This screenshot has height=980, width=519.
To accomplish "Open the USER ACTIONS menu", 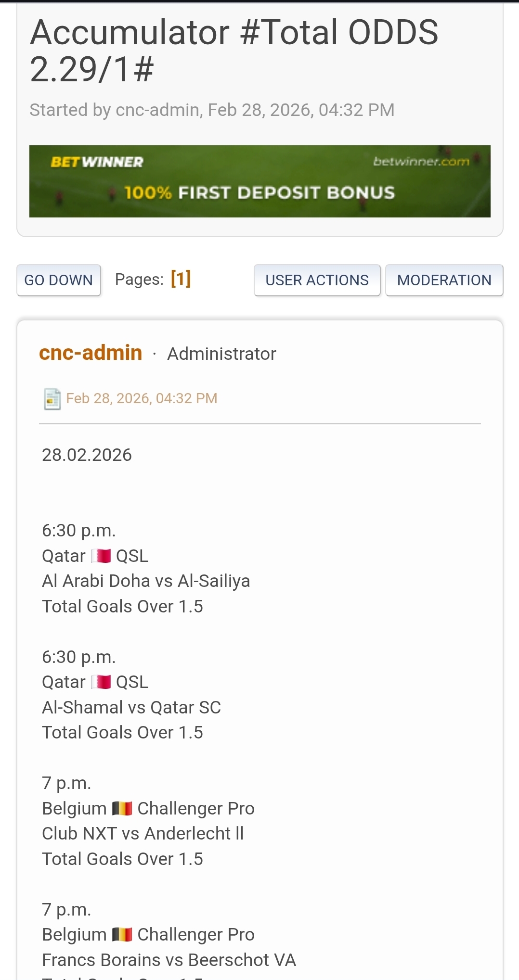I will (317, 280).
